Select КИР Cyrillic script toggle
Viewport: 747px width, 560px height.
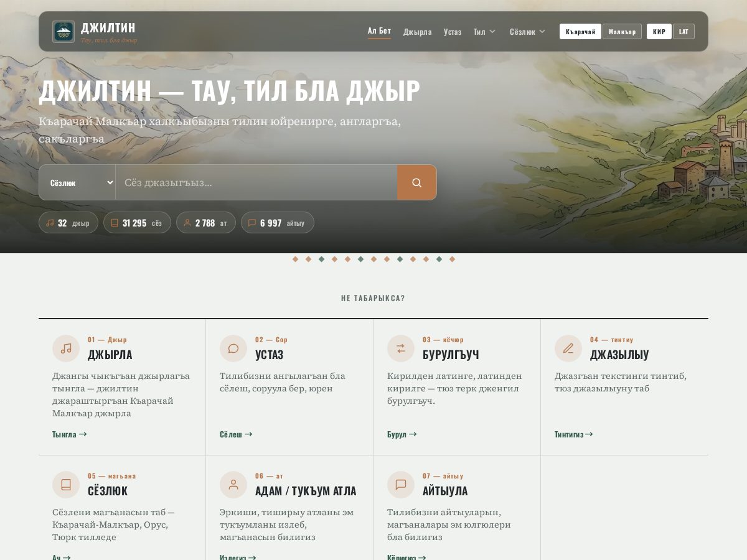click(x=659, y=32)
